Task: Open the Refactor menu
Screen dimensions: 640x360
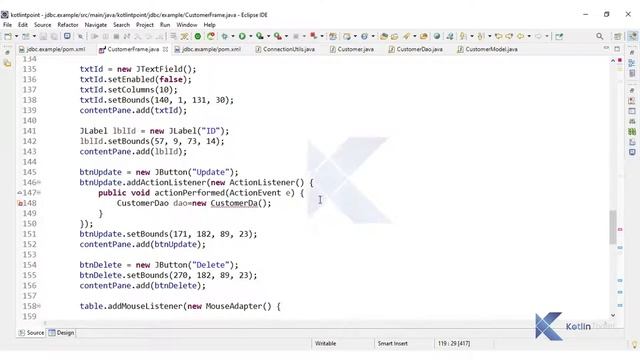Action: coord(68,25)
